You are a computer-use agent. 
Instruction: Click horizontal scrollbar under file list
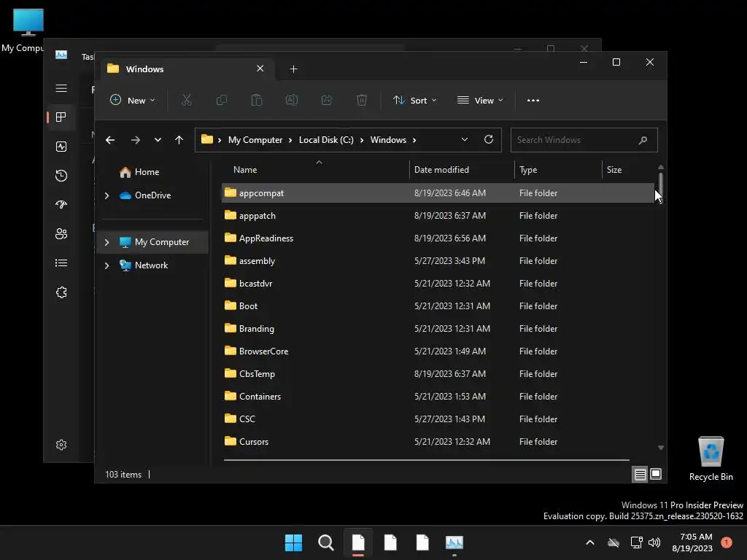[x=426, y=460]
